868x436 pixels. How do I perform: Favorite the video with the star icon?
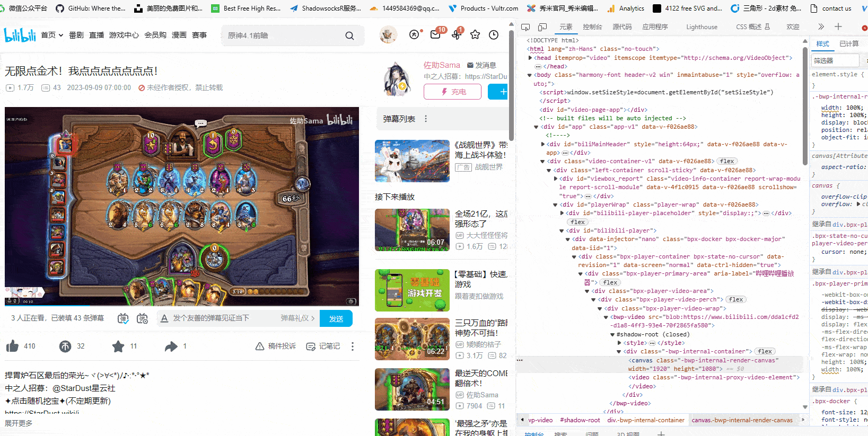[x=118, y=346]
